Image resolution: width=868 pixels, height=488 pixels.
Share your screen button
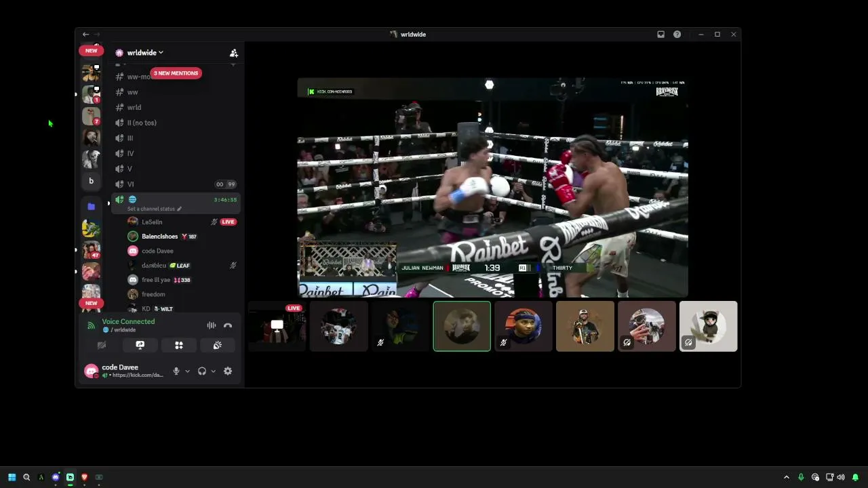pos(140,345)
